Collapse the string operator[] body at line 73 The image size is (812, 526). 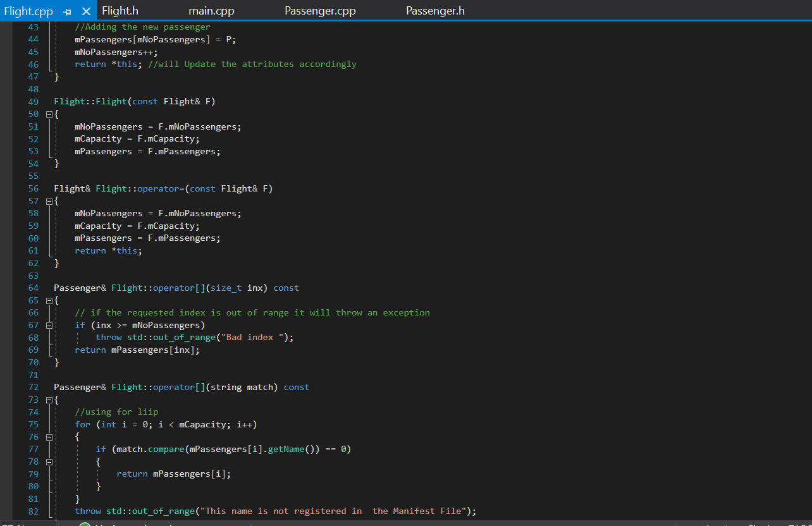tap(49, 399)
